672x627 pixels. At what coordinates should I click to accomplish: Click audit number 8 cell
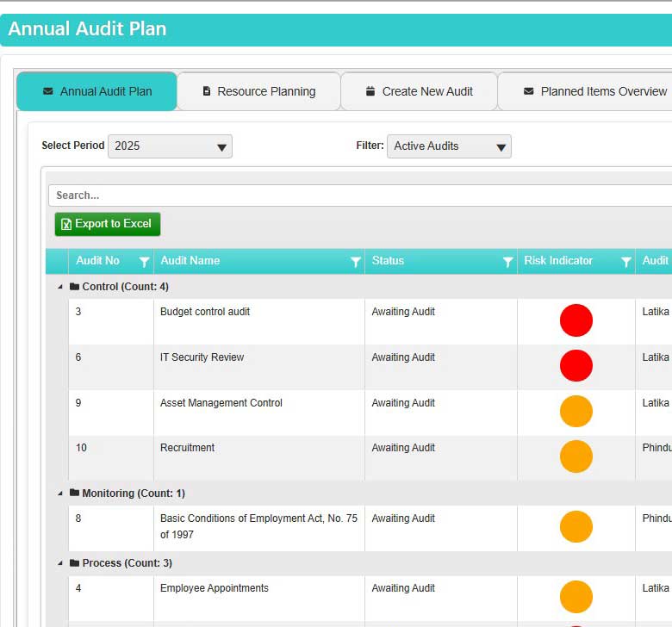click(111, 528)
